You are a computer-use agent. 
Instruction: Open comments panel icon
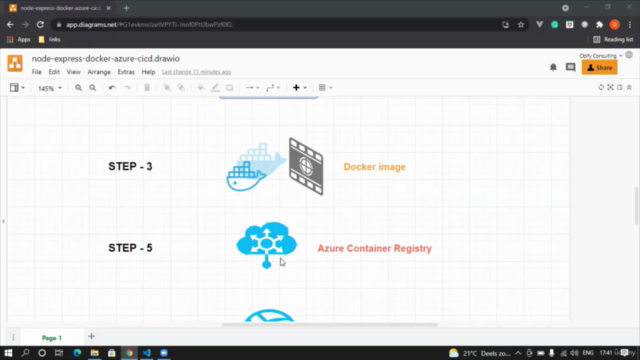pyautogui.click(x=571, y=67)
